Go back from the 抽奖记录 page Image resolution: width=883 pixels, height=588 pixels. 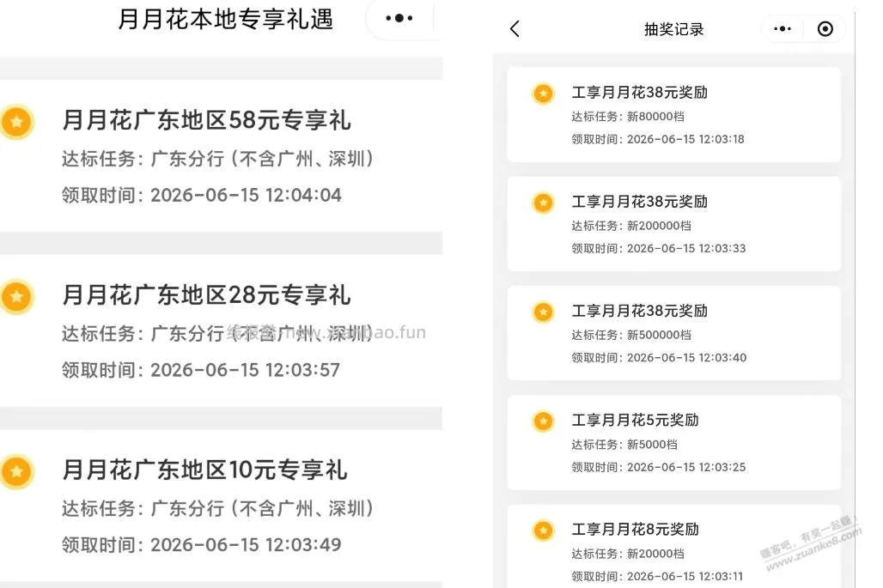coord(515,28)
